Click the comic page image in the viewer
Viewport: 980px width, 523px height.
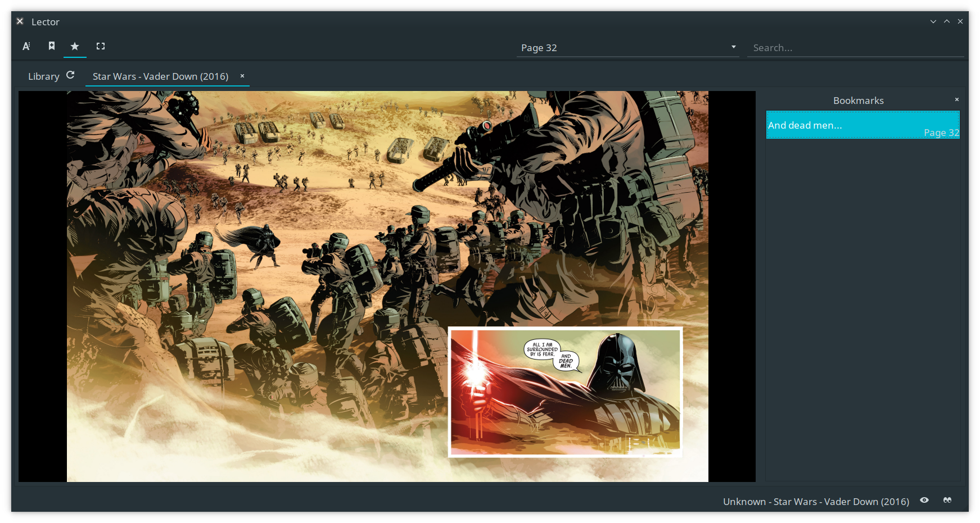387,286
